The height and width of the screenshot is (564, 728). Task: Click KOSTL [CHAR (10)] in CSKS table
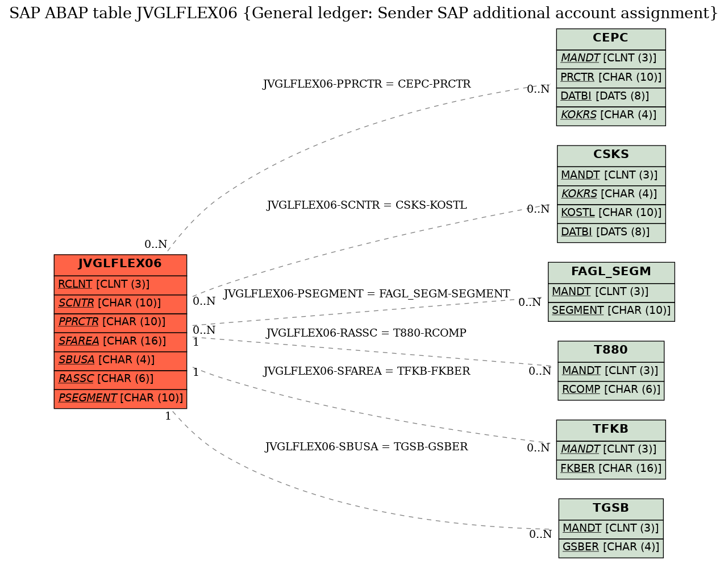(x=611, y=213)
